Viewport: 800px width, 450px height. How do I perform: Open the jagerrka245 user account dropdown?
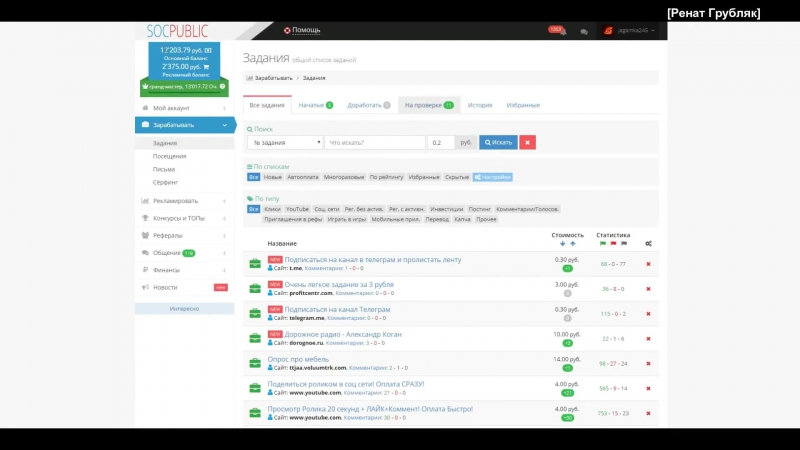631,31
